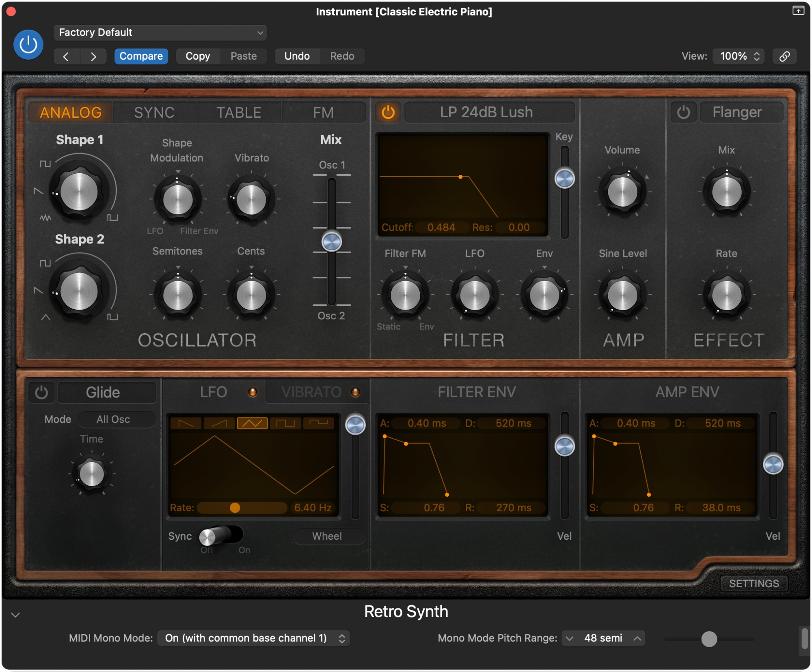The image size is (812, 672).
Task: Open the LP 24dB Lush filter type menu
Action: 489,112
